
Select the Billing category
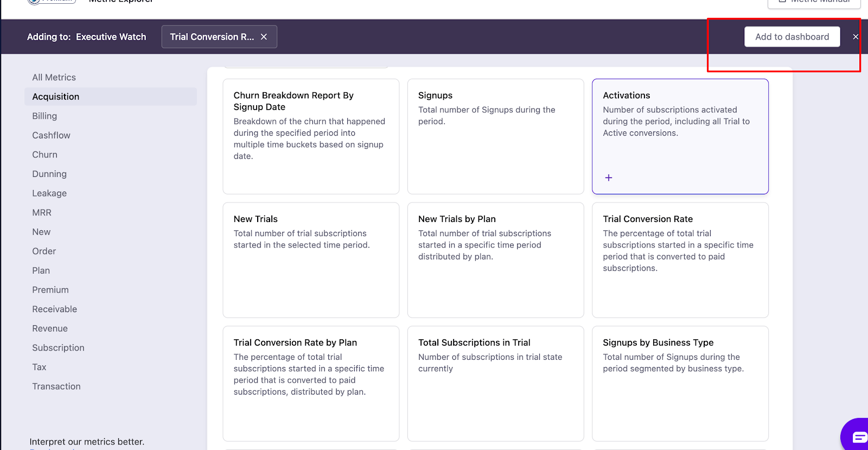click(x=44, y=116)
